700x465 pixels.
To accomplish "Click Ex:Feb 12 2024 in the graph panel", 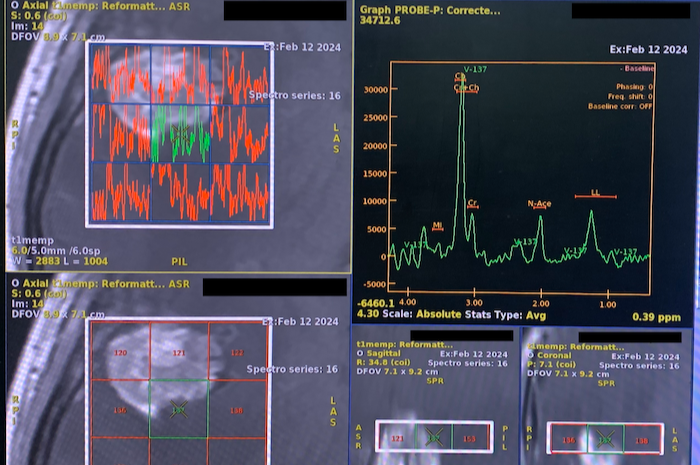I will (x=648, y=50).
